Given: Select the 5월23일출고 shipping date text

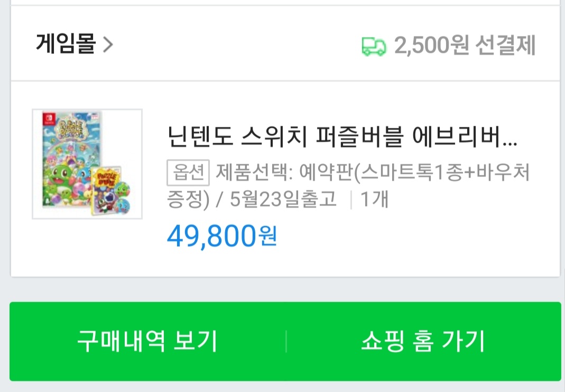Looking at the screenshot, I should click(283, 199).
